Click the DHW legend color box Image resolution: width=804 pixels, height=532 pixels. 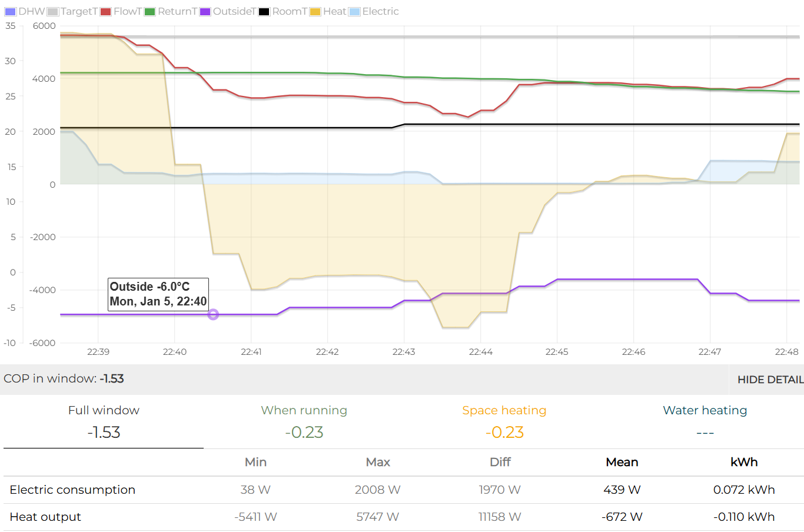[11, 12]
